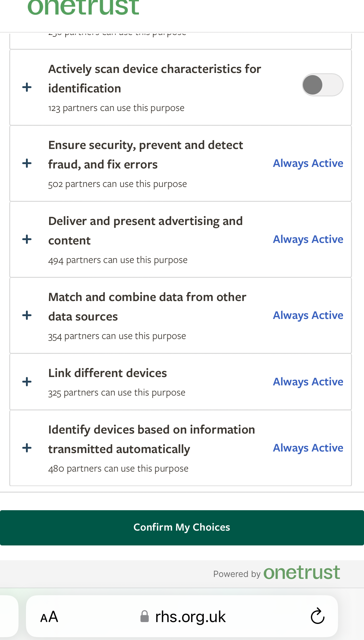The image size is (364, 640).
Task: Click the onetrust logo at the top
Action: tap(83, 8)
